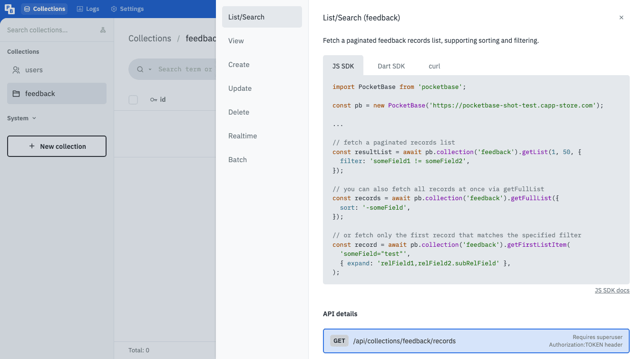Click the import PocketBase code line
The image size is (644, 359).
[x=399, y=87]
